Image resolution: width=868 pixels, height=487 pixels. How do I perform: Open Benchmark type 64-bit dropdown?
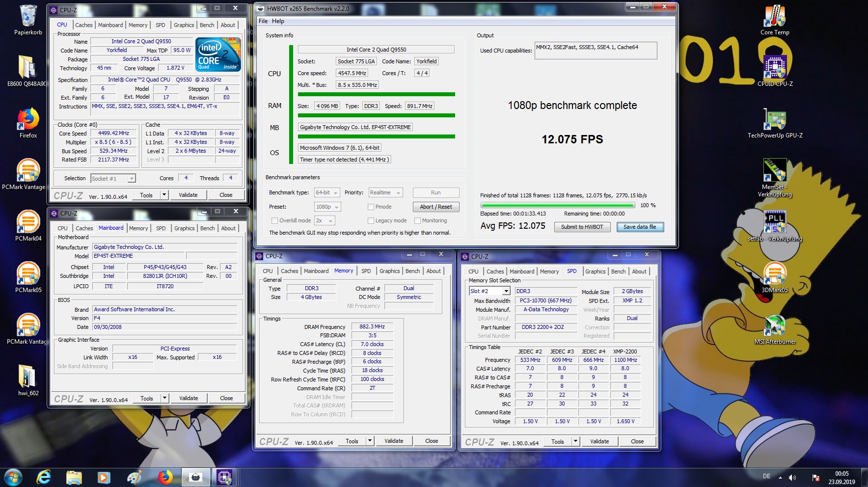[327, 193]
